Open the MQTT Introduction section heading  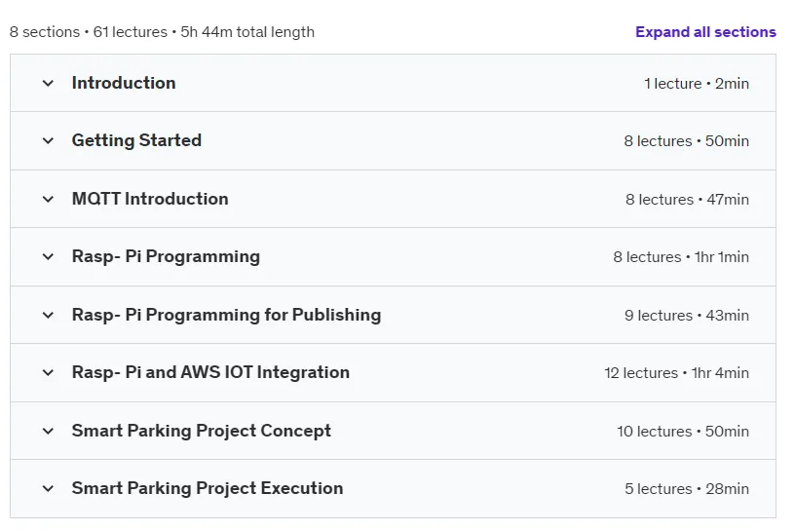click(x=150, y=199)
